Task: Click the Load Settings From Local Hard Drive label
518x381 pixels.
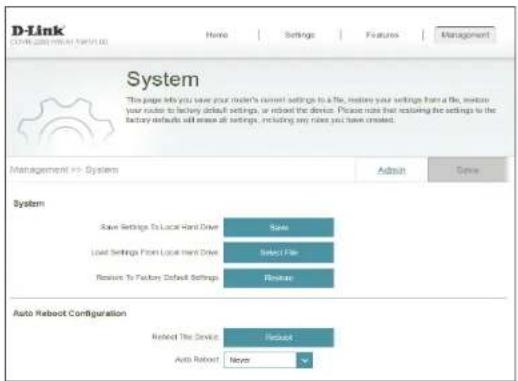Action: (x=154, y=252)
